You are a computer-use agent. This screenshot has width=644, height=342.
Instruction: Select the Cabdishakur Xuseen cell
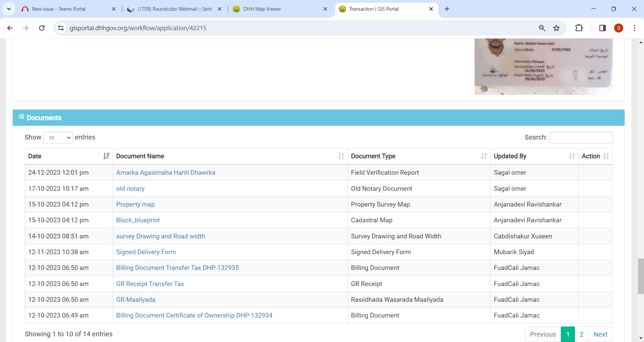(534, 236)
